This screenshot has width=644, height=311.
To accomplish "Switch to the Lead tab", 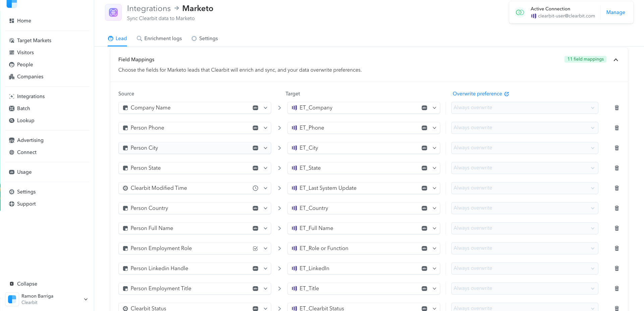I will [x=117, y=38].
